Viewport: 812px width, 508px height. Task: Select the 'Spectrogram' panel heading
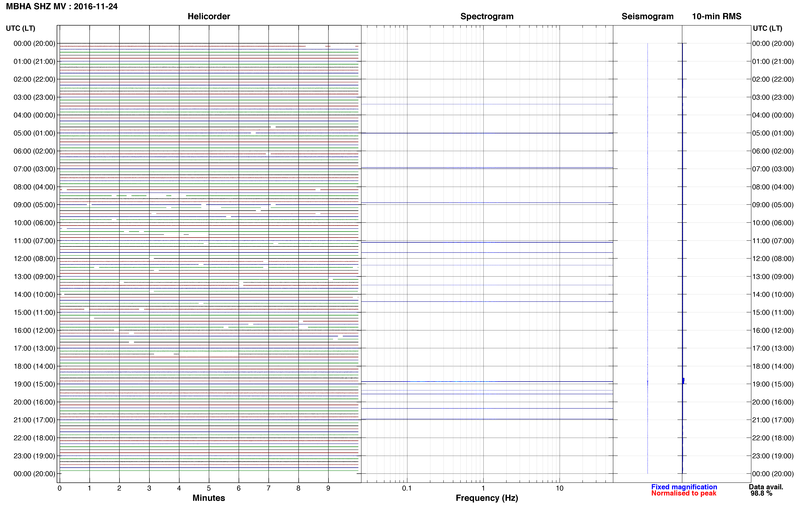click(487, 16)
